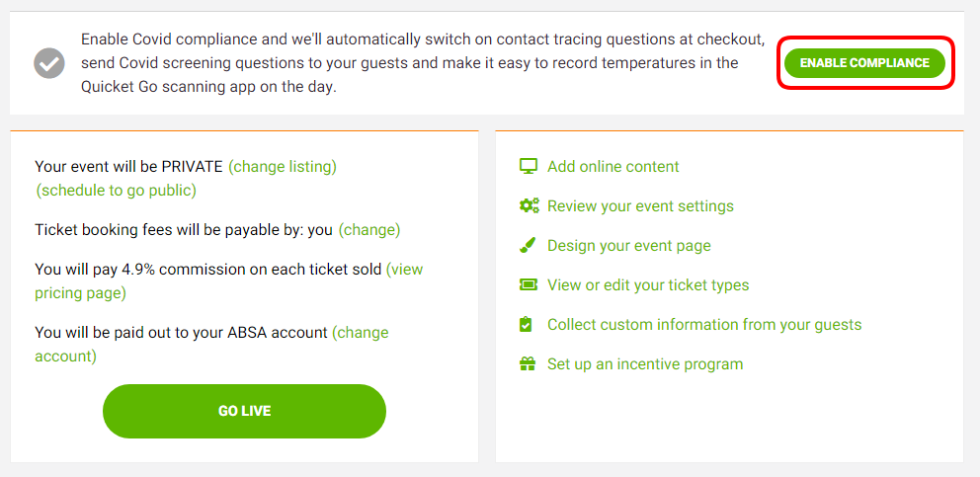Click the gift icon for incentive program
This screenshot has height=477, width=980.
529,363
